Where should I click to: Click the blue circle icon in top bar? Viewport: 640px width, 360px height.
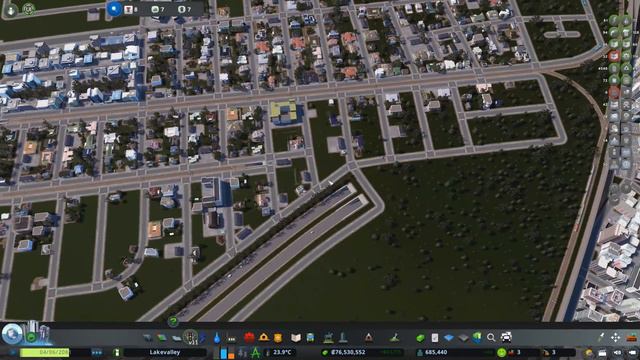pos(114,9)
